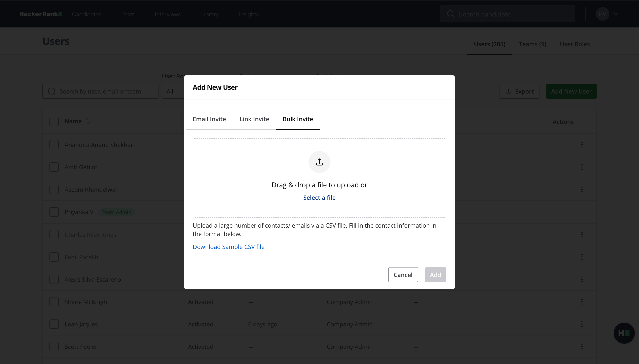Viewport: 639px width, 364px height.
Task: Click the Select a file link
Action: tap(319, 197)
